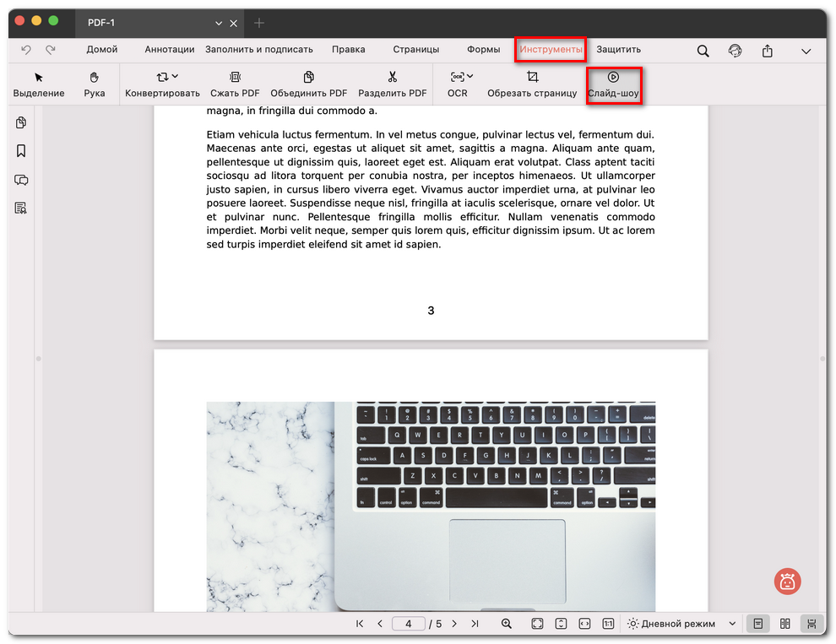Open the Обрезать страницу tool
Screen dimensions: 836x644
click(x=531, y=84)
